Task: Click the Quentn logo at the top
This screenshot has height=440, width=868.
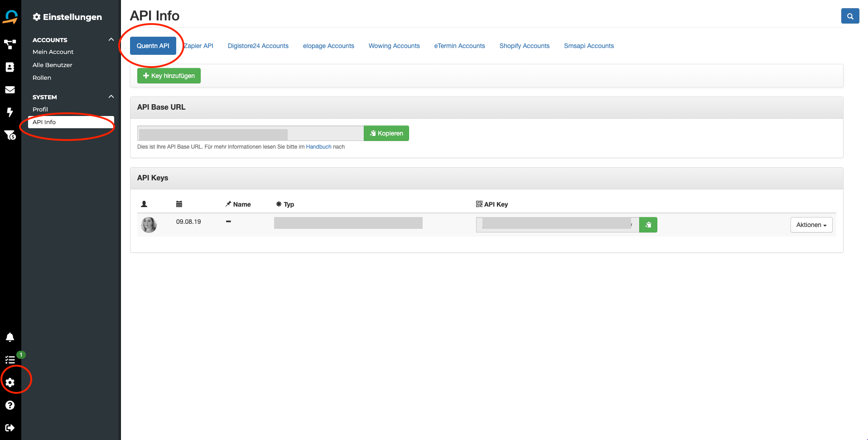Action: pos(10,17)
